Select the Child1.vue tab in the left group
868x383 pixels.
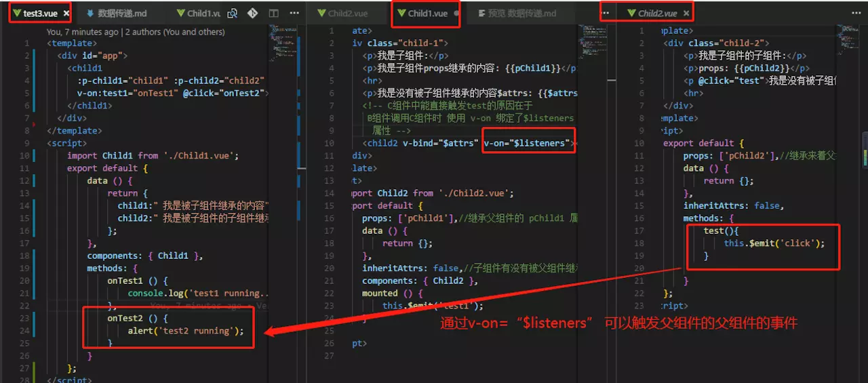[201, 14]
